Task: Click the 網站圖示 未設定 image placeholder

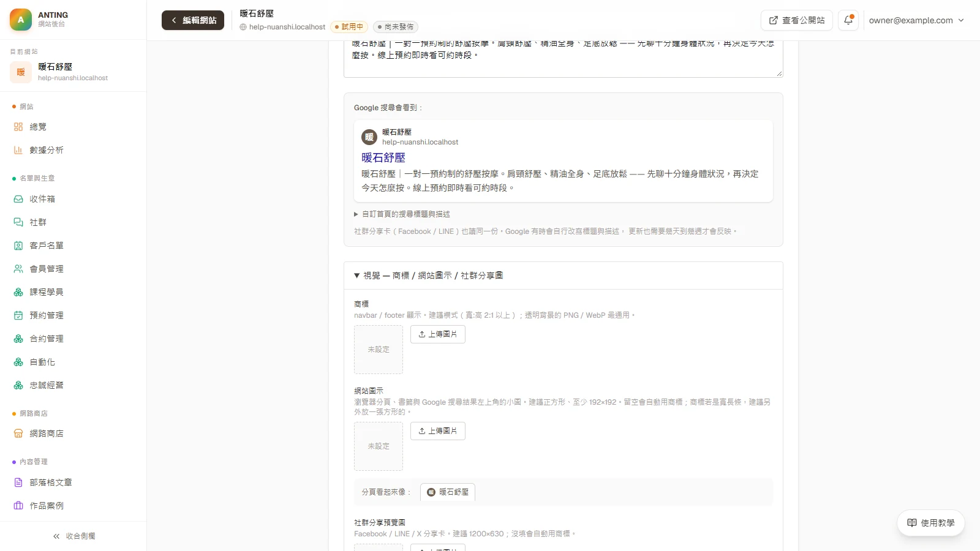Action: pos(379,446)
